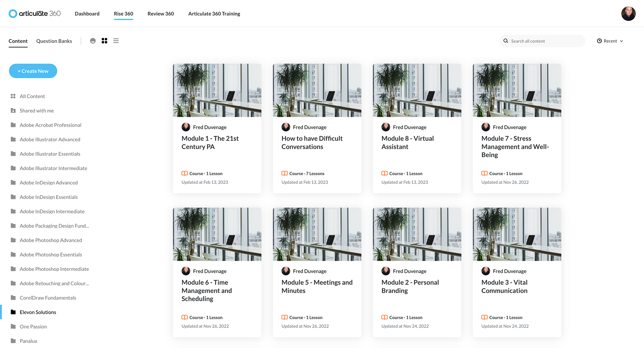Switch to Question Banks tab

tap(54, 41)
